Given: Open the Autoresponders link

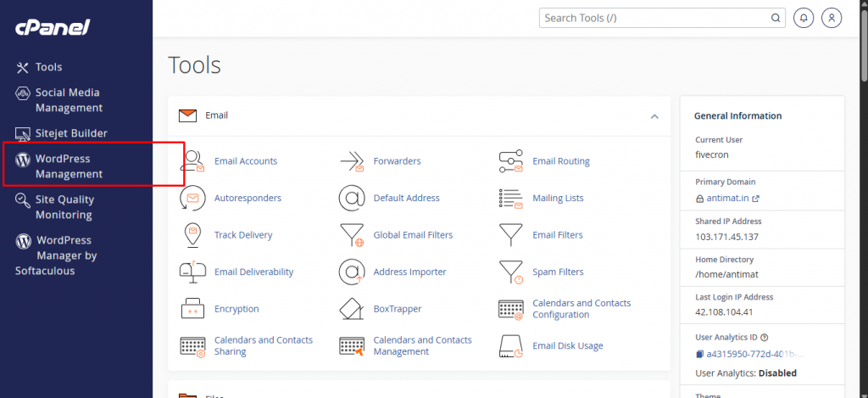Looking at the screenshot, I should (x=248, y=198).
